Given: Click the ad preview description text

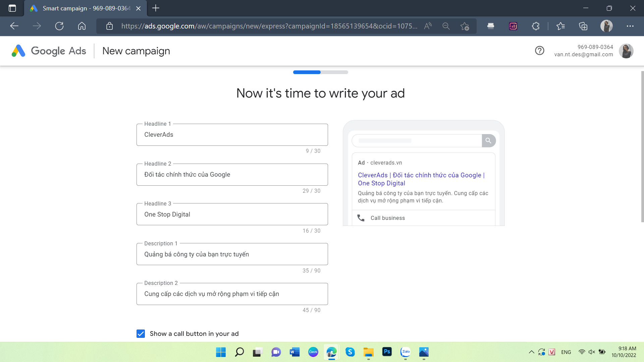Looking at the screenshot, I should click(423, 197).
